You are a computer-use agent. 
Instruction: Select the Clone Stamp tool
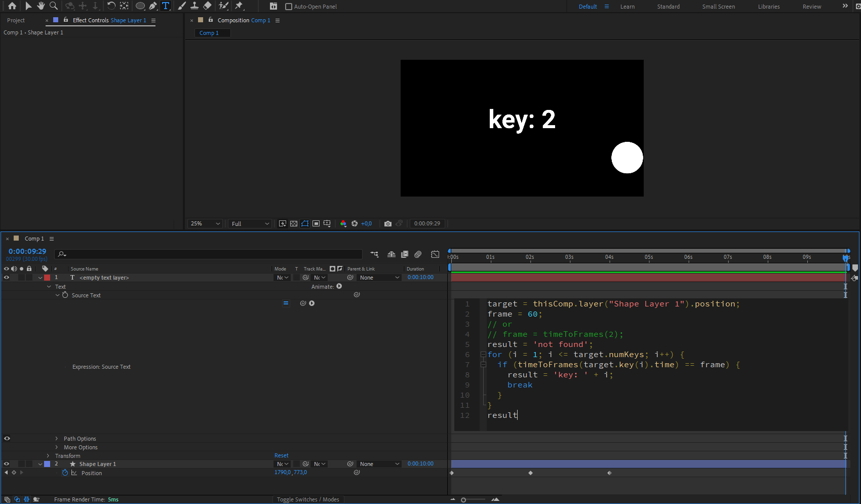click(194, 6)
